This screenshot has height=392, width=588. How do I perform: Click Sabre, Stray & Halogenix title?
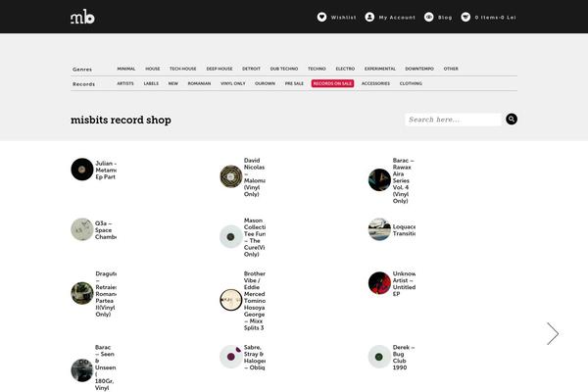pos(255,357)
